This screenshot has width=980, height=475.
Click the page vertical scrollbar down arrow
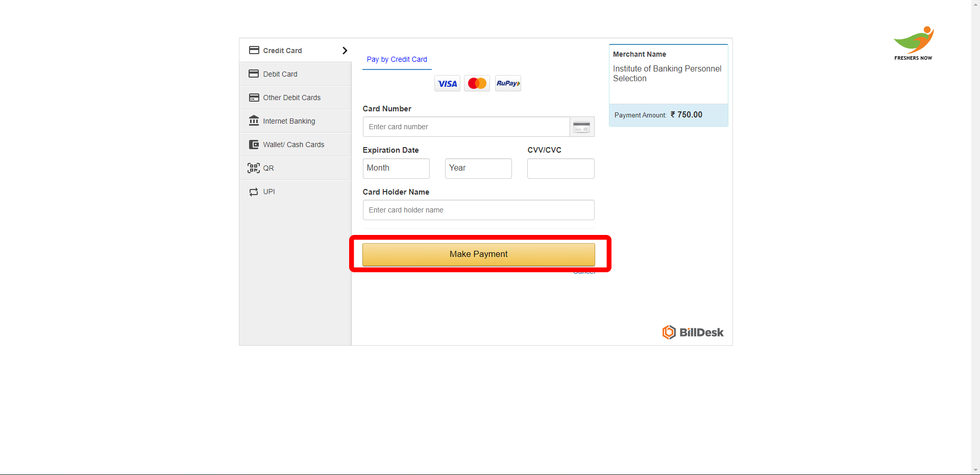[975, 470]
